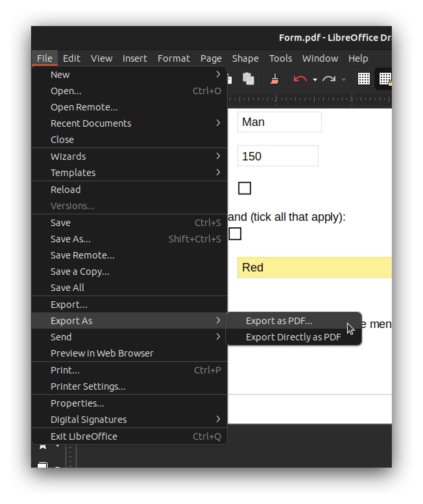Expand the Send submenu

(129, 337)
